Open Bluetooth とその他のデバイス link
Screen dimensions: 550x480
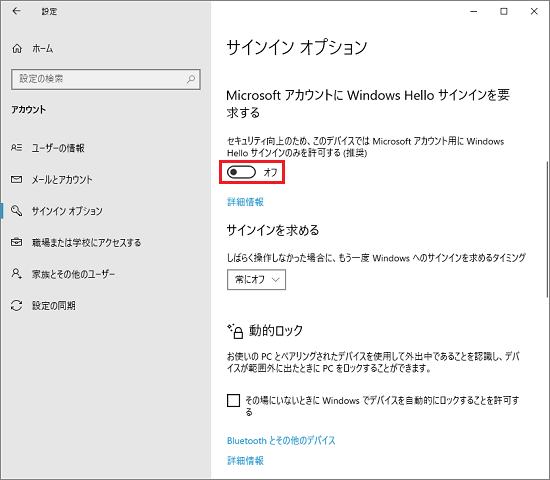tap(281, 440)
